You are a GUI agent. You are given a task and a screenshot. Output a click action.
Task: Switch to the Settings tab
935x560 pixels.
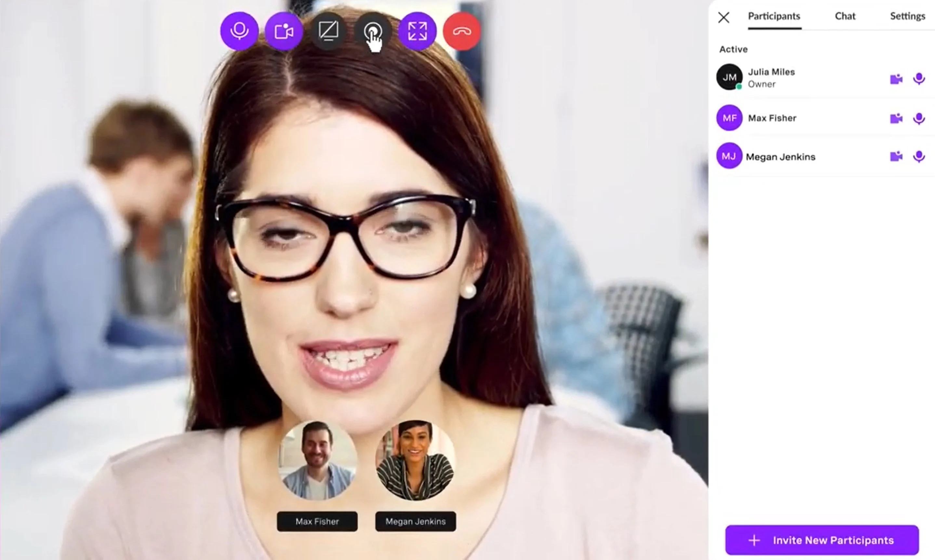[908, 15]
